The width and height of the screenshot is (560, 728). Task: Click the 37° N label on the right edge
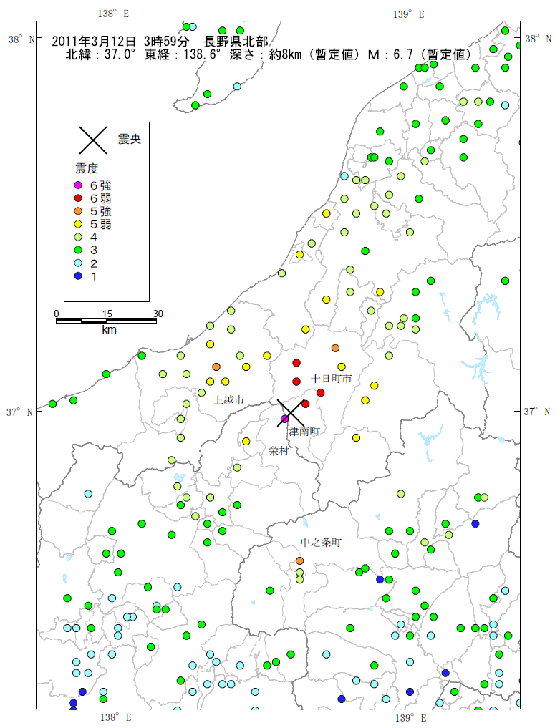click(537, 412)
